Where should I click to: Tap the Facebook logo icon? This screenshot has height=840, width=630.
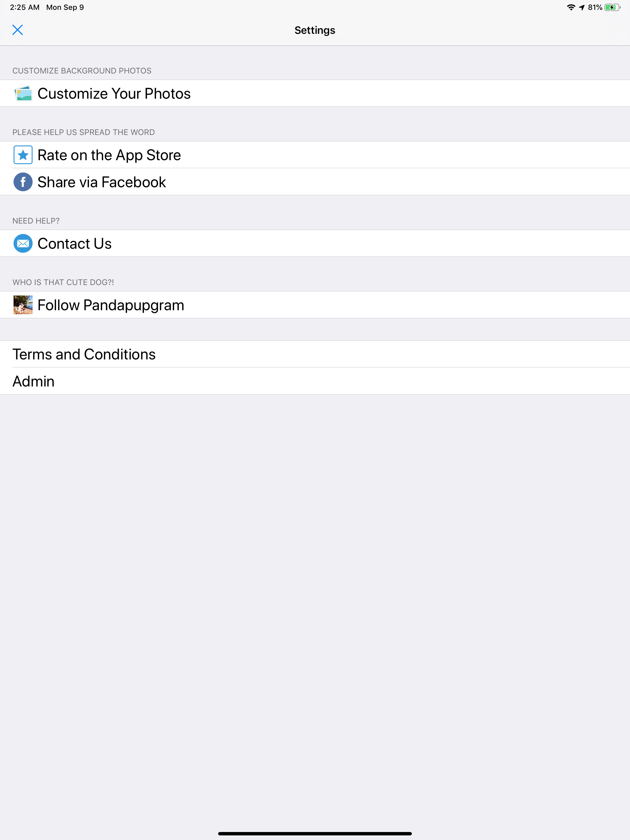click(x=23, y=182)
